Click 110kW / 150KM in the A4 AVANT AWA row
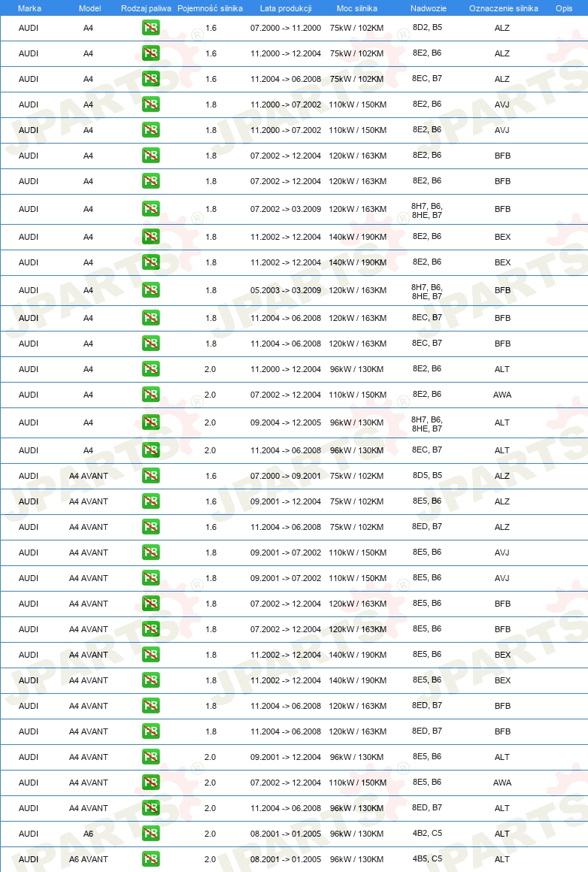This screenshot has height=872, width=588. point(358,783)
